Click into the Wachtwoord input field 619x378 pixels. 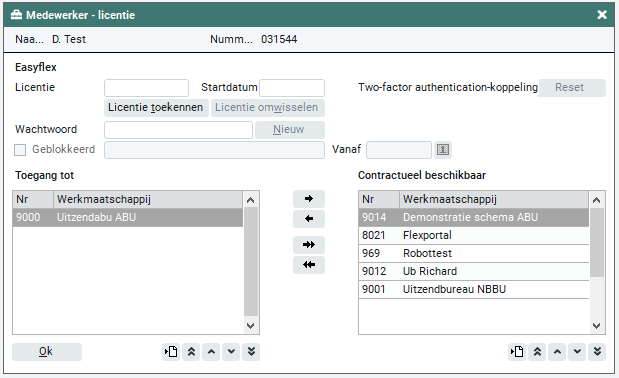pyautogui.click(x=178, y=130)
